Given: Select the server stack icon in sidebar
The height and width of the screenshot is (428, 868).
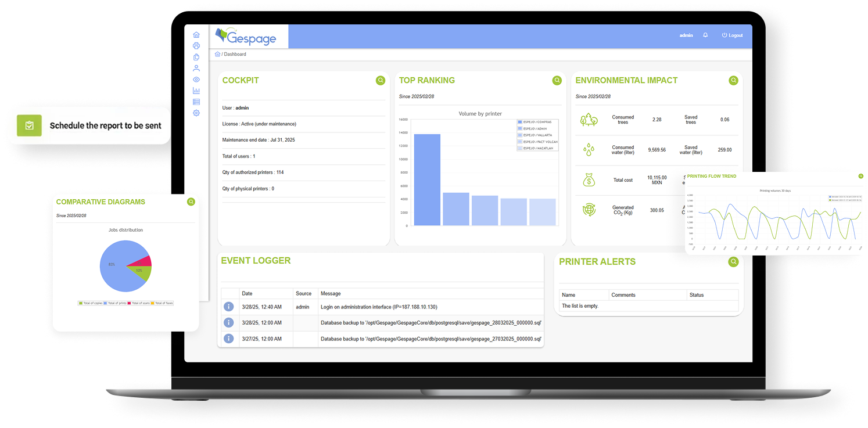Looking at the screenshot, I should point(196,102).
